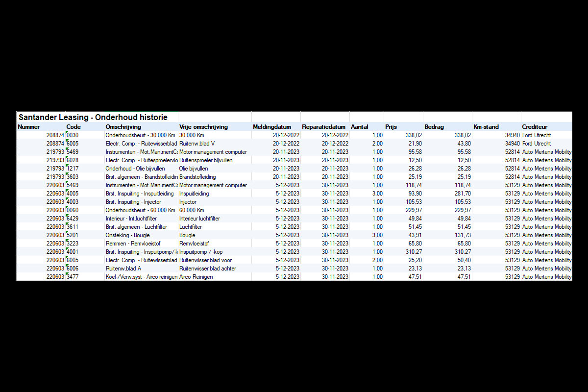Image resolution: width=588 pixels, height=392 pixels.
Task: Click the code cell 3477
Action: 73,277
